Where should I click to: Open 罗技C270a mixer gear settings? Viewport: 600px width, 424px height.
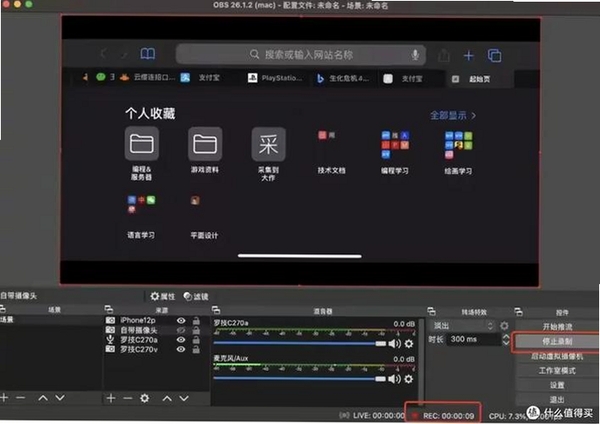(x=409, y=344)
